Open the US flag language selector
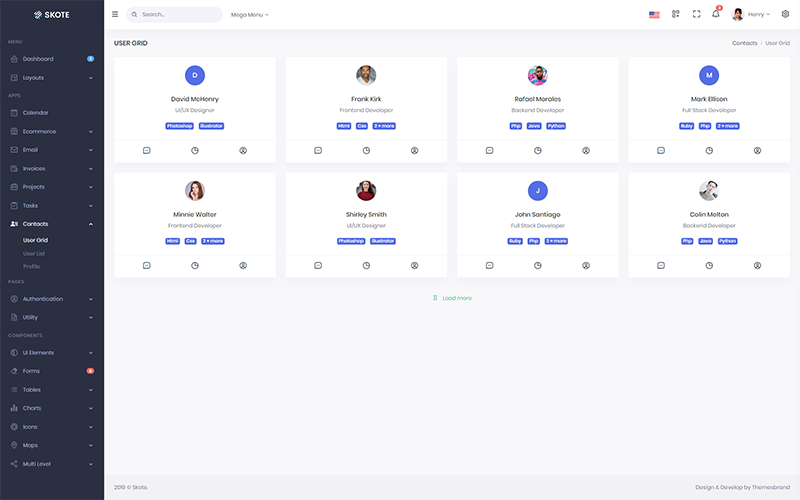The height and width of the screenshot is (500, 800). click(654, 15)
